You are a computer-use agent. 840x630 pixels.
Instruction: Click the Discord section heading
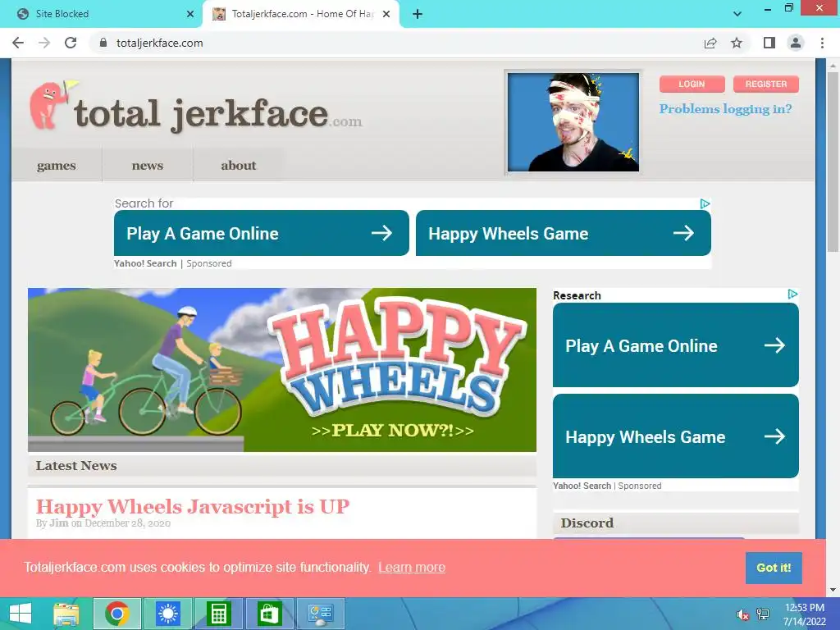587,523
